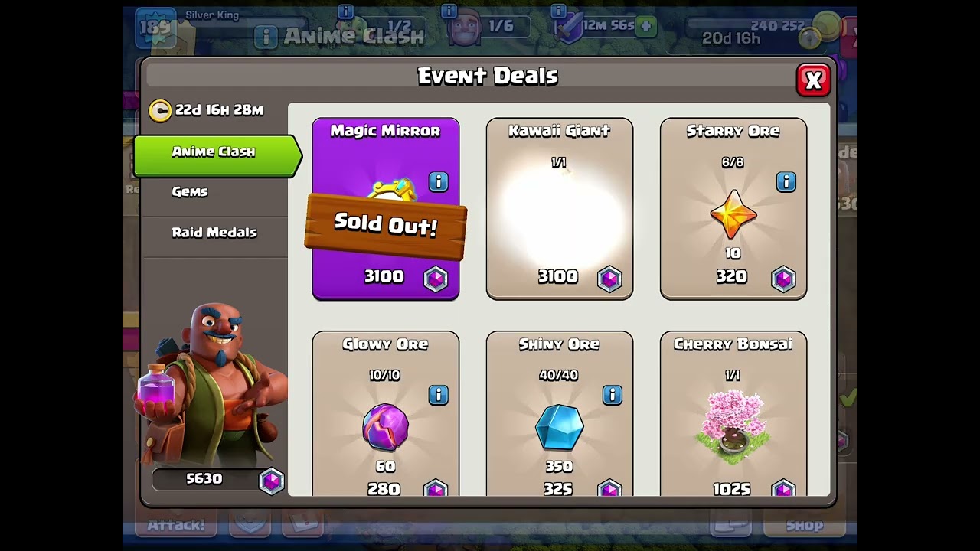Close the Event Deals window
The width and height of the screenshot is (980, 551).
[x=813, y=80]
